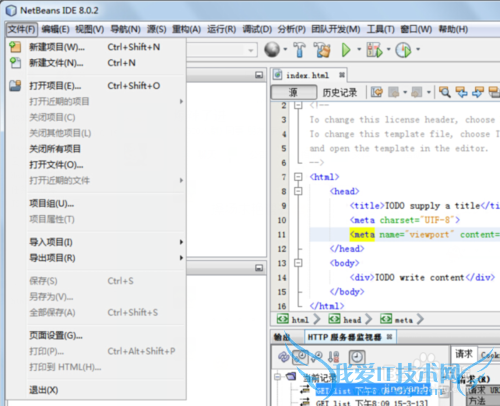Open dropdown arrow beside the globe browser icon

285,49
